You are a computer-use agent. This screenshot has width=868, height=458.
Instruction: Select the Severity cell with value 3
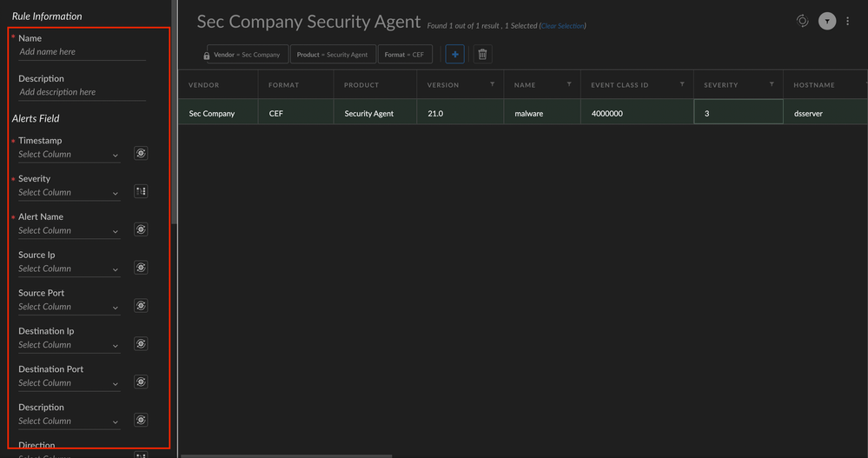738,113
